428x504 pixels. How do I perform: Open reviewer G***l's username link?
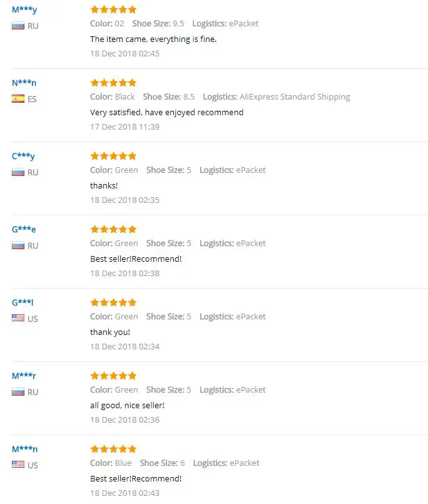tap(23, 303)
